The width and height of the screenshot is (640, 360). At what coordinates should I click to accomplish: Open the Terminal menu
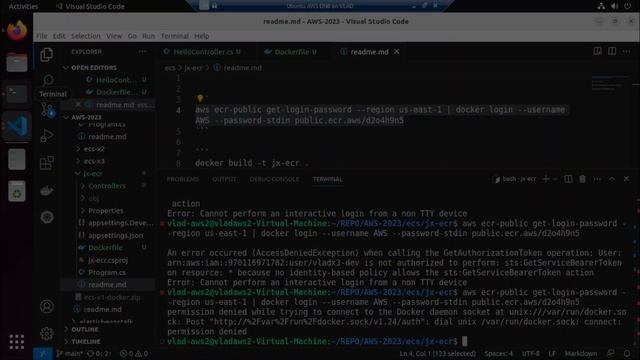175,36
